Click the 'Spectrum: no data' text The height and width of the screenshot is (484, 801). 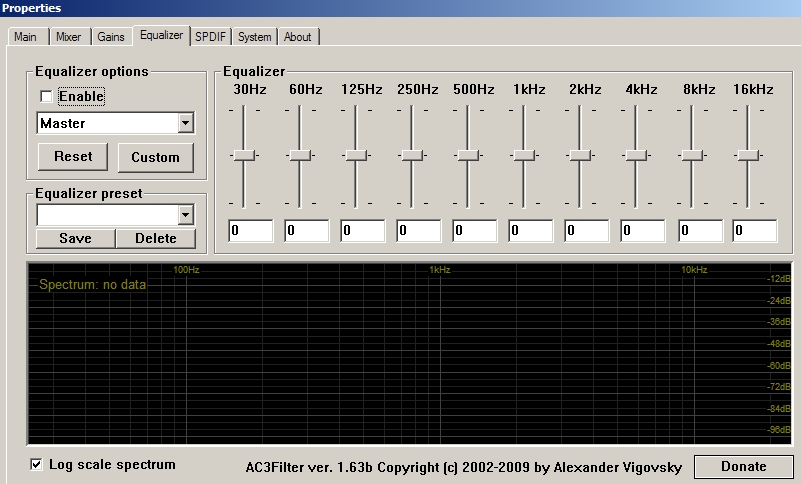(x=92, y=284)
